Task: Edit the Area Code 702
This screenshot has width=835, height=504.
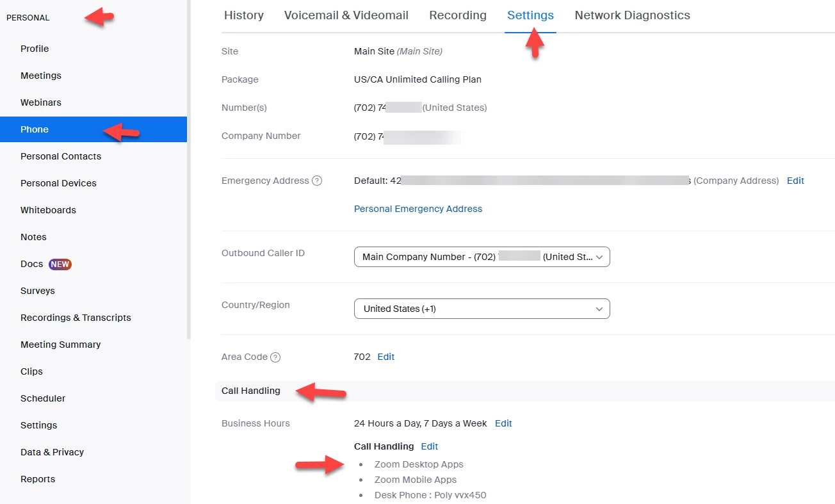Action: click(386, 357)
